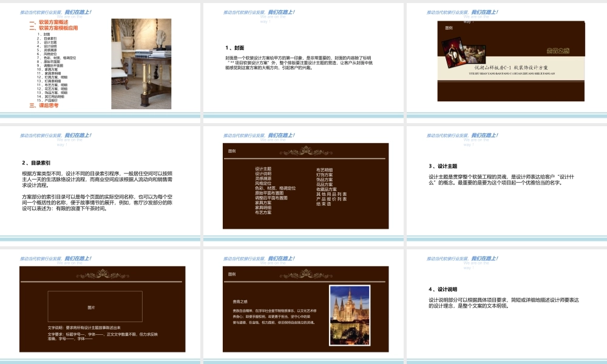Click paragraph starting "封面是一个软装设计方案"
The width and height of the screenshot is (607, 364).
(299, 62)
